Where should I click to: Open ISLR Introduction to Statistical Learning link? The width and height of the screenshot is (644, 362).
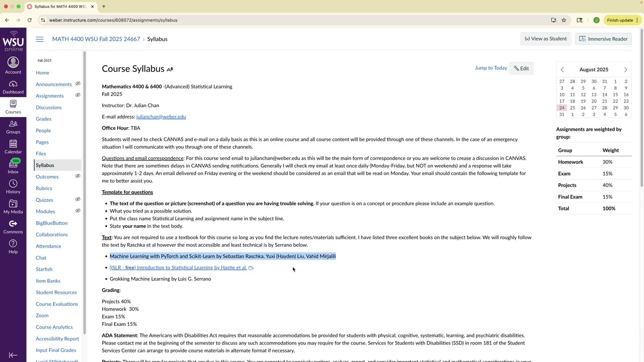point(178,267)
